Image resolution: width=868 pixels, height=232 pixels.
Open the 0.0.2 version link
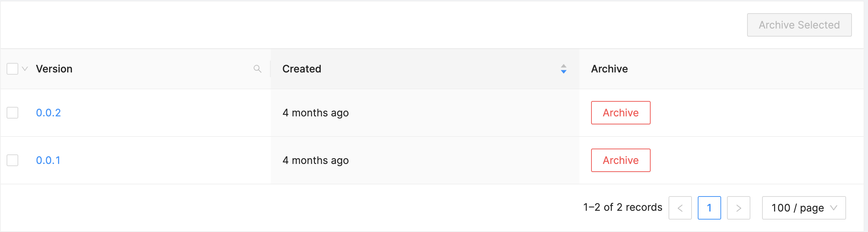pos(48,113)
